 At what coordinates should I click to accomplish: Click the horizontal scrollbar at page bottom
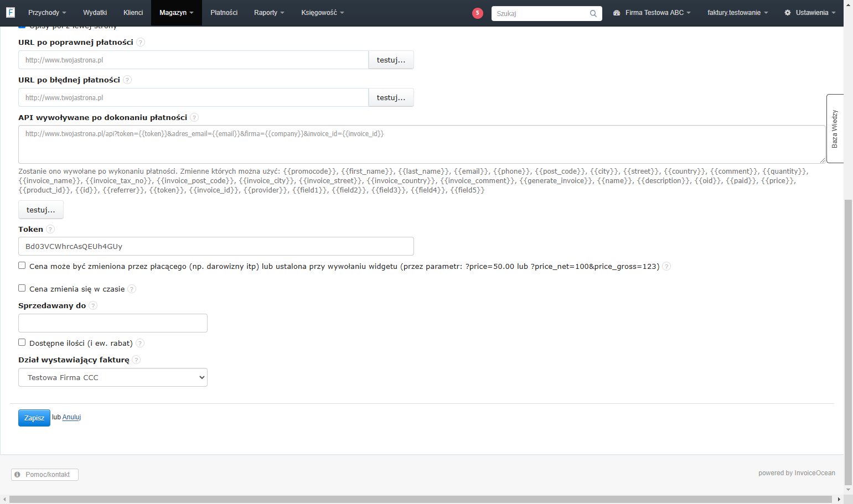(x=421, y=499)
